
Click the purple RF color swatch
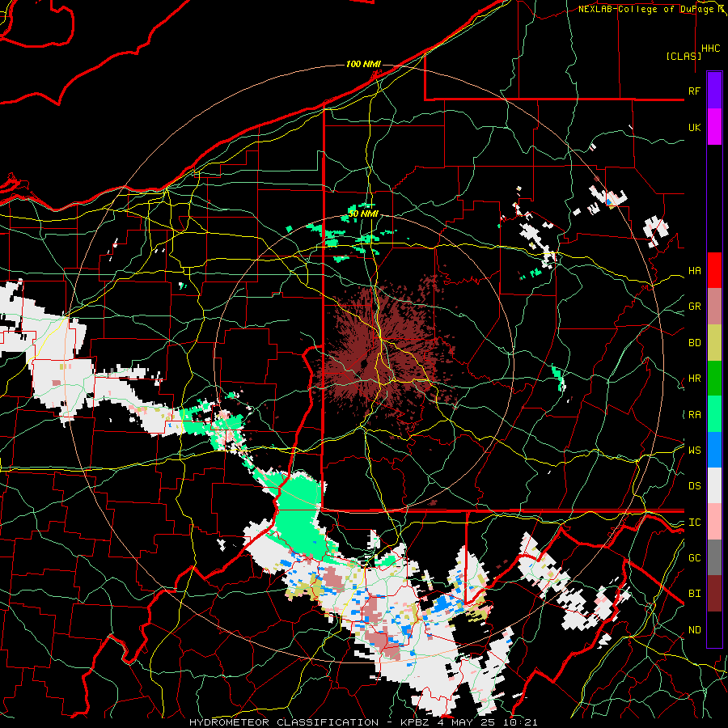coord(714,91)
